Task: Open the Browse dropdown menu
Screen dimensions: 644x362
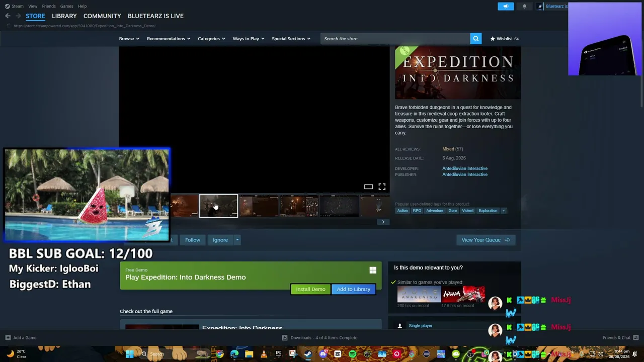Action: (x=129, y=39)
